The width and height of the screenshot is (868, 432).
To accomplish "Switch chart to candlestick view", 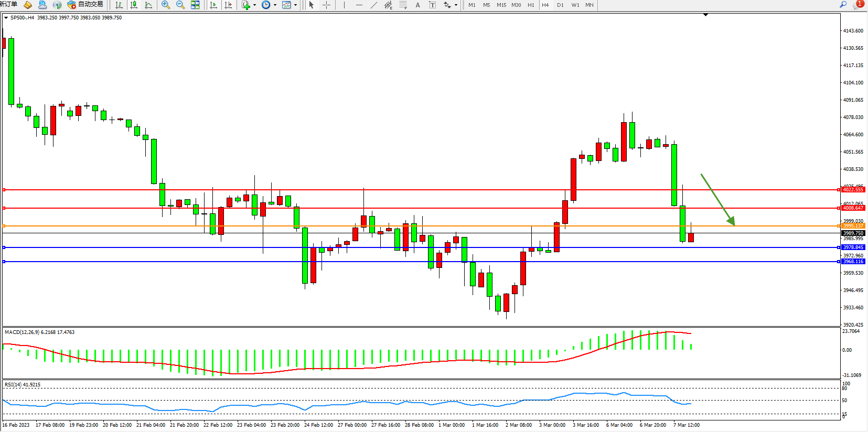I will (x=134, y=5).
